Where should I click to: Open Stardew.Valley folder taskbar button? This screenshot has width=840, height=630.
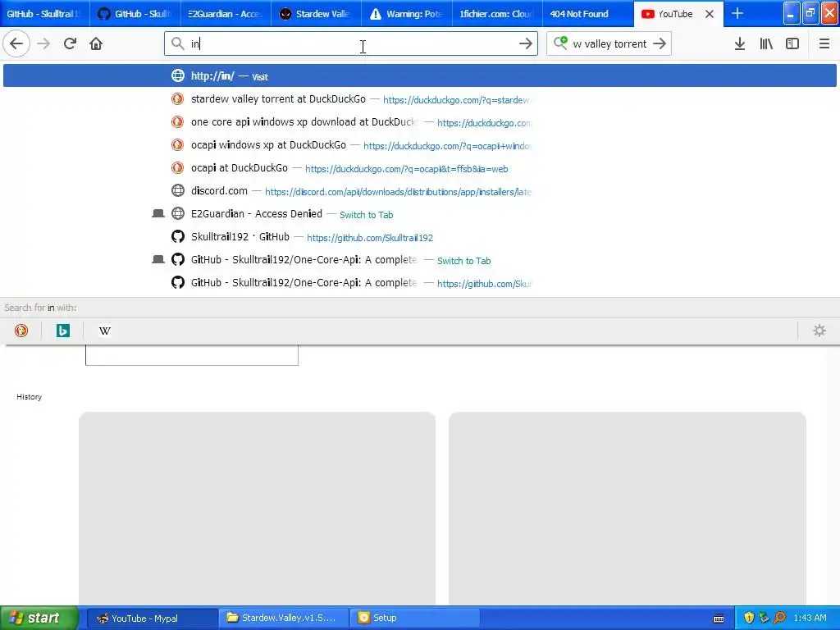[x=283, y=618]
